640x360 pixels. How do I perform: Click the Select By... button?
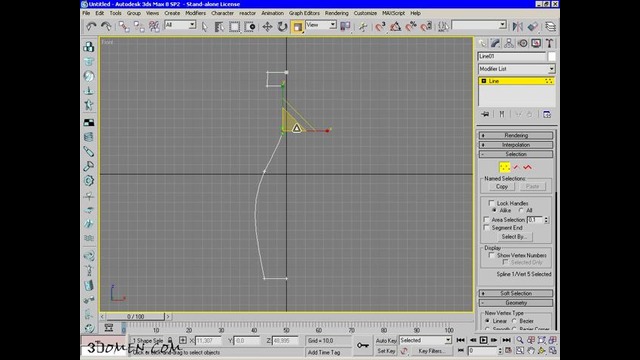coord(514,237)
